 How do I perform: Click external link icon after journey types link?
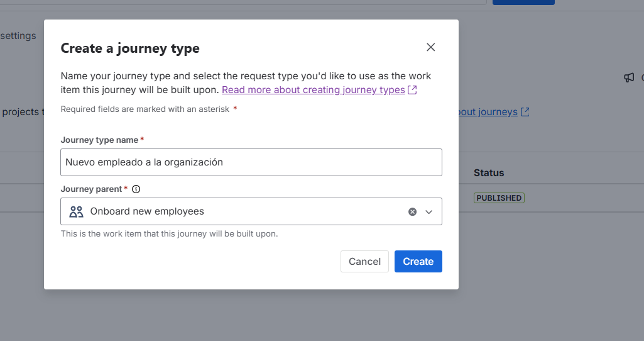tap(412, 90)
